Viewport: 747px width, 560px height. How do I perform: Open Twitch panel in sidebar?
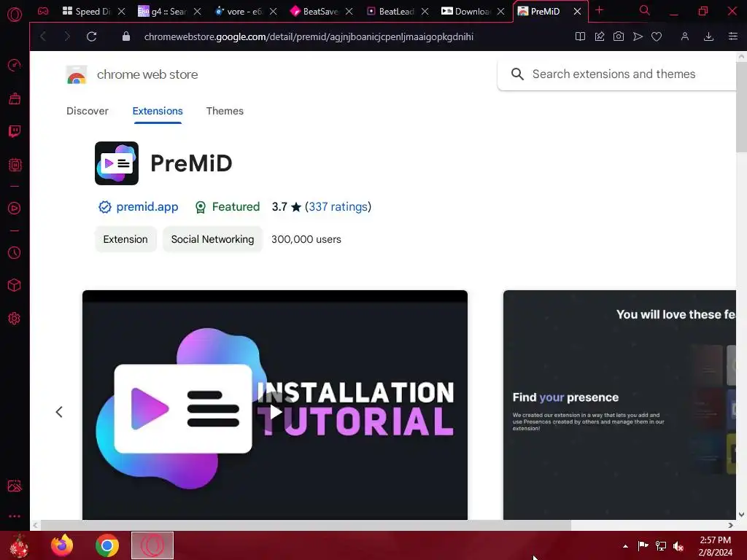coord(15,131)
